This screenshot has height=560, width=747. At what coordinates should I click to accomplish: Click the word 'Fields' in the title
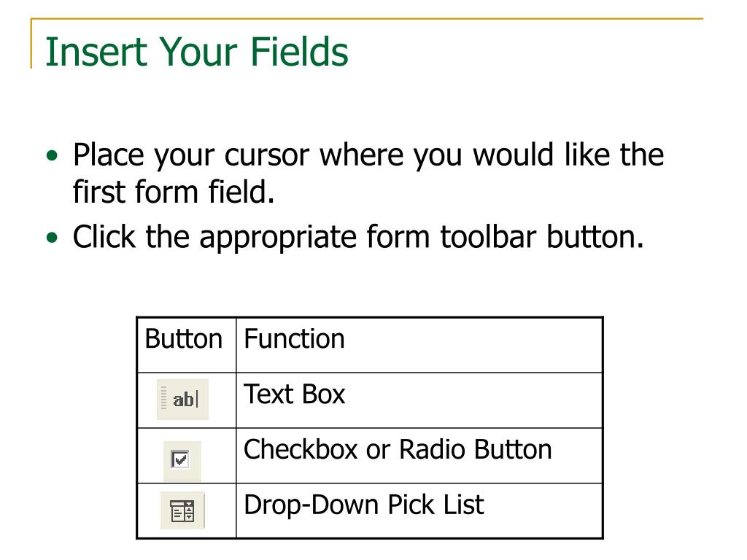(x=299, y=52)
